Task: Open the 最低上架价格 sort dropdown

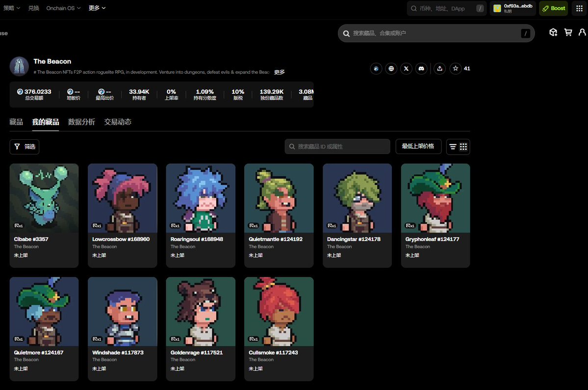Action: pyautogui.click(x=418, y=146)
